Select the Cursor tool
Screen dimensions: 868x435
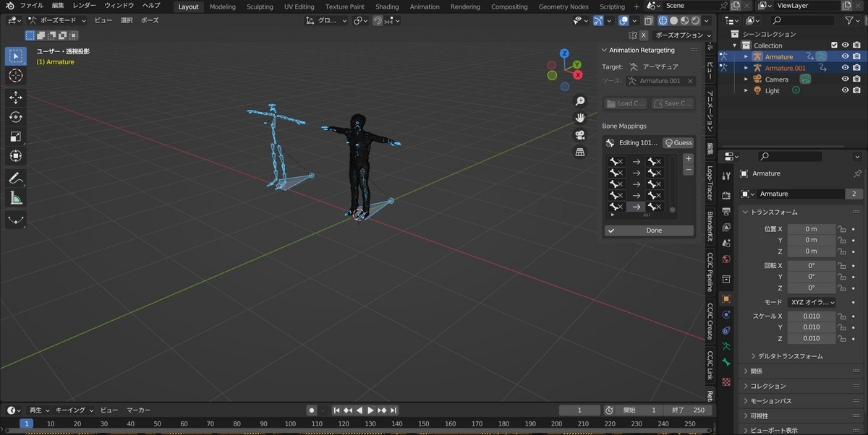click(x=16, y=76)
